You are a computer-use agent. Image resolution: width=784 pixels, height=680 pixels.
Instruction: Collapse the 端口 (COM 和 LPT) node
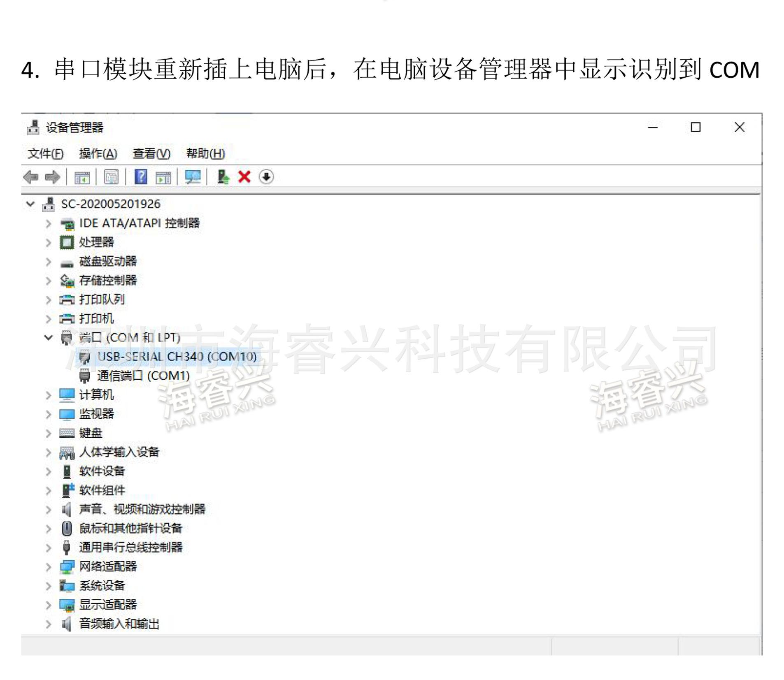coord(48,338)
